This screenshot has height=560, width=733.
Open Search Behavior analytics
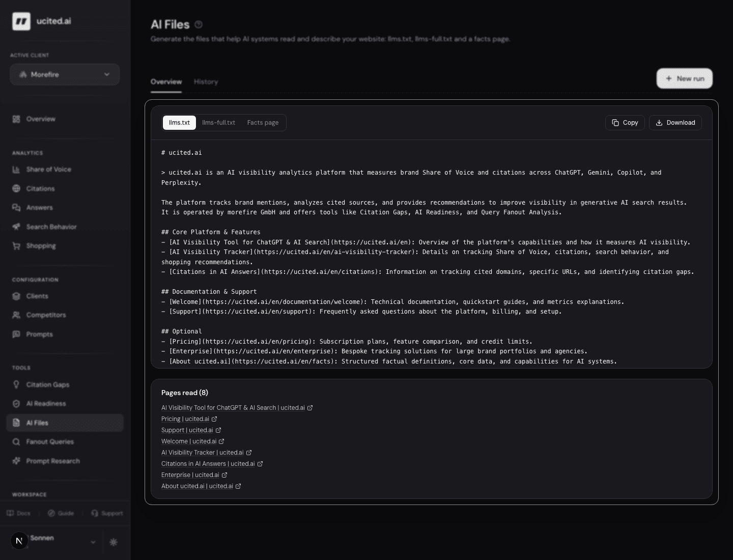tap(65, 227)
